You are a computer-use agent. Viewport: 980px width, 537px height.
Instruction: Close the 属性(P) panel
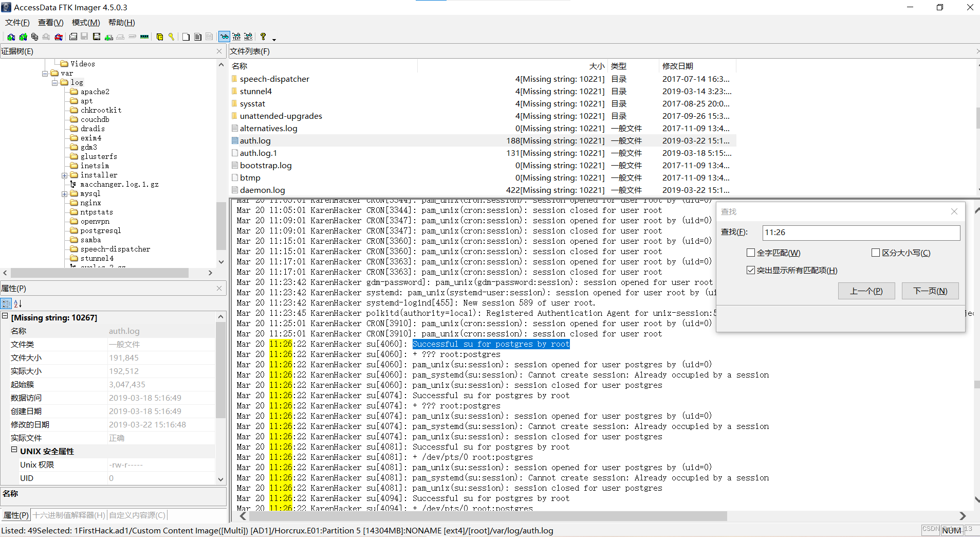coord(219,289)
